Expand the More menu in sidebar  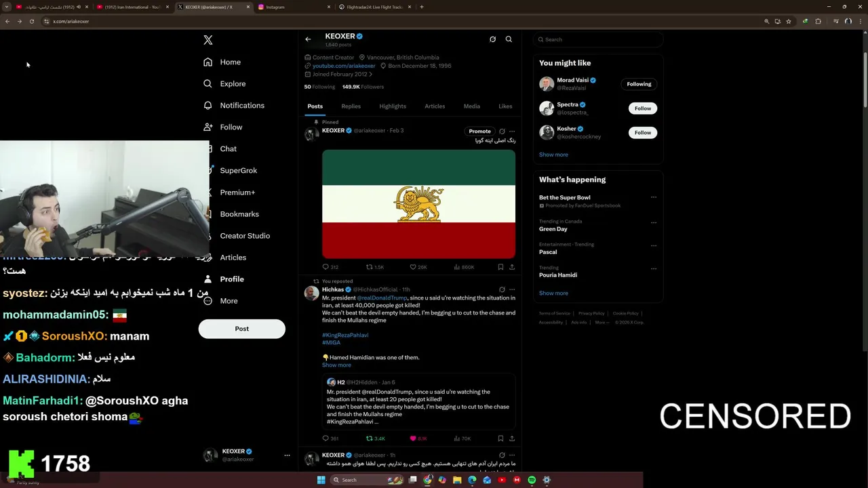(x=221, y=301)
